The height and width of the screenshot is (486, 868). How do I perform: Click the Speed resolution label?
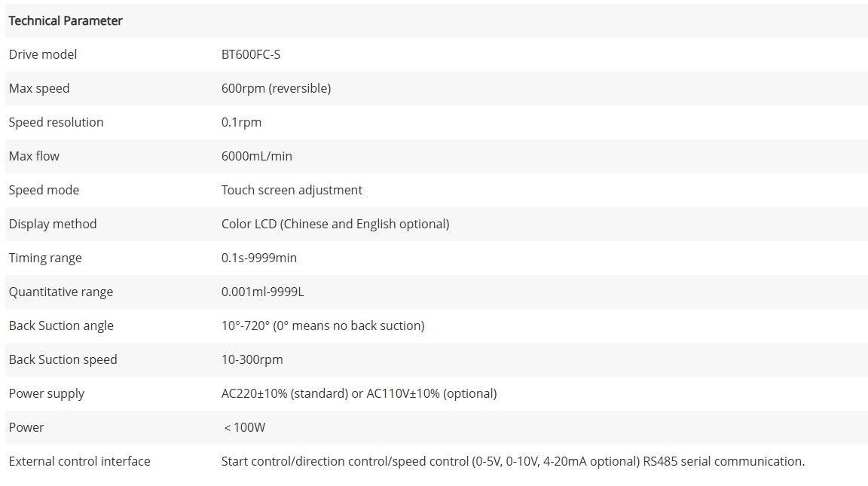tap(56, 122)
